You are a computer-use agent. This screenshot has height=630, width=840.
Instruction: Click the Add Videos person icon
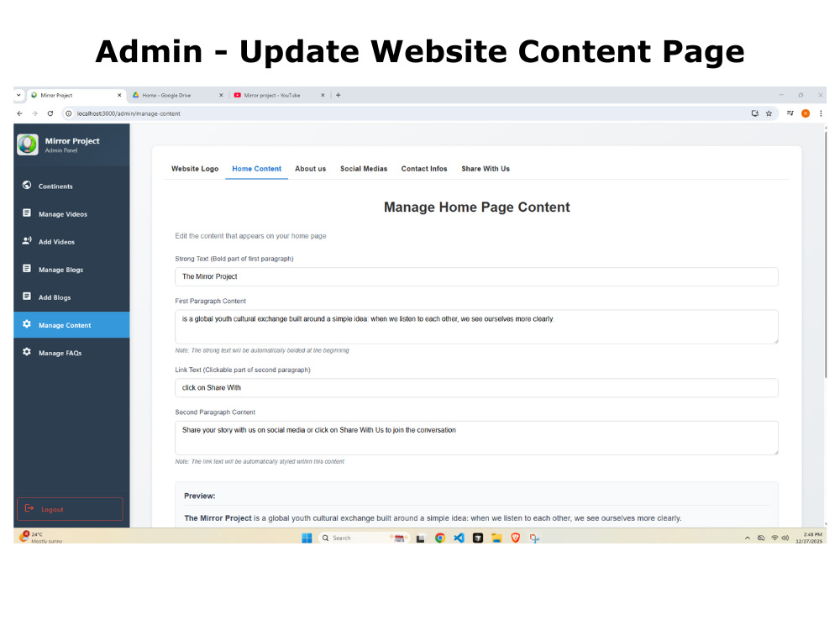coord(27,241)
